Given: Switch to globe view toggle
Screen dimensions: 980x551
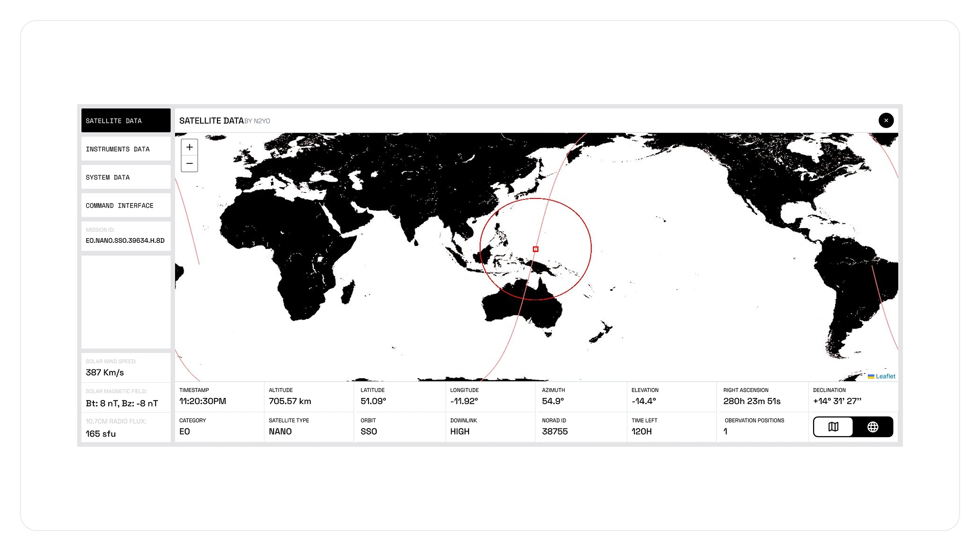Looking at the screenshot, I should tap(873, 427).
